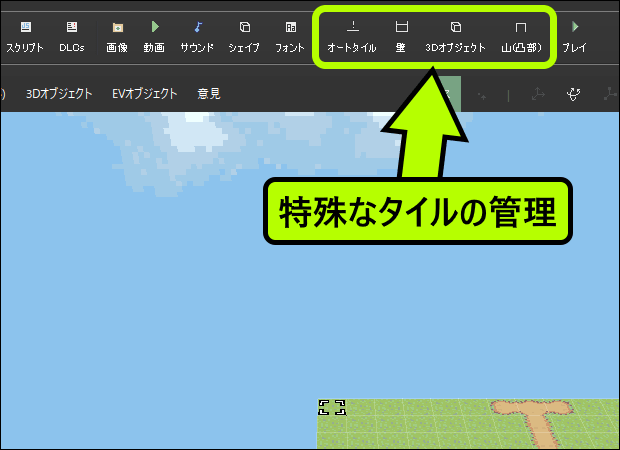Select the 意見 tab

tap(208, 94)
